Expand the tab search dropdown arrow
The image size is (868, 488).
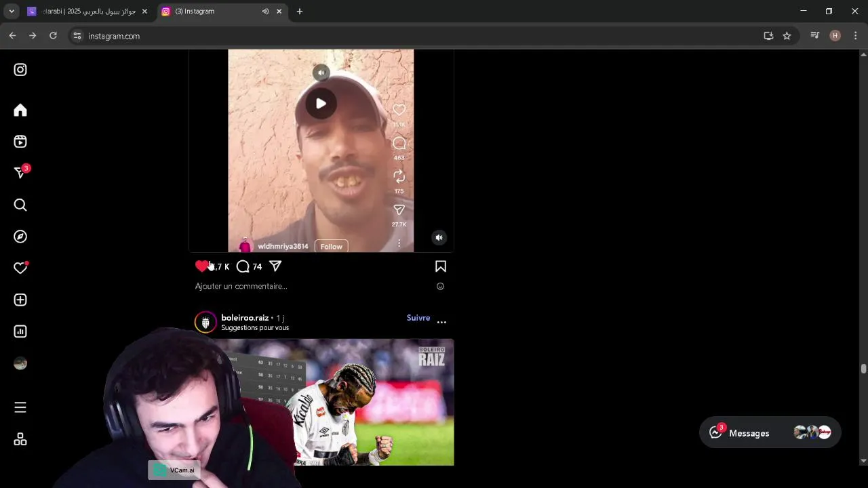[x=12, y=12]
